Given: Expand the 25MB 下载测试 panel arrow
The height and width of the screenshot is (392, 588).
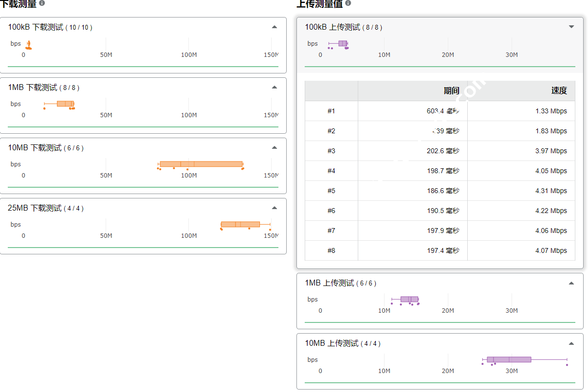Looking at the screenshot, I should (275, 208).
